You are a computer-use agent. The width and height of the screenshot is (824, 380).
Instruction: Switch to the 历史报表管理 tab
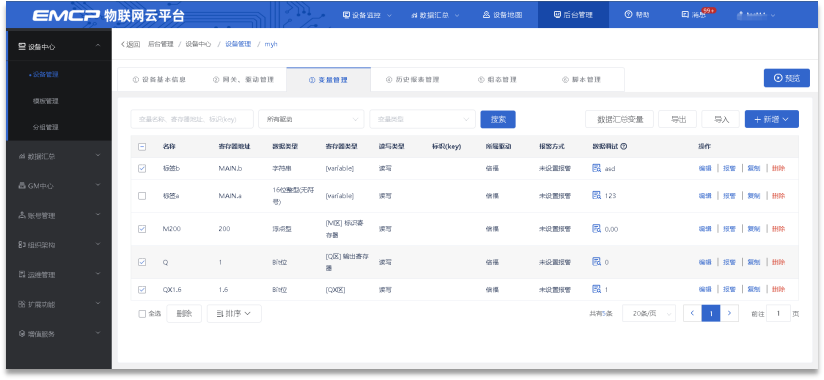[413, 80]
